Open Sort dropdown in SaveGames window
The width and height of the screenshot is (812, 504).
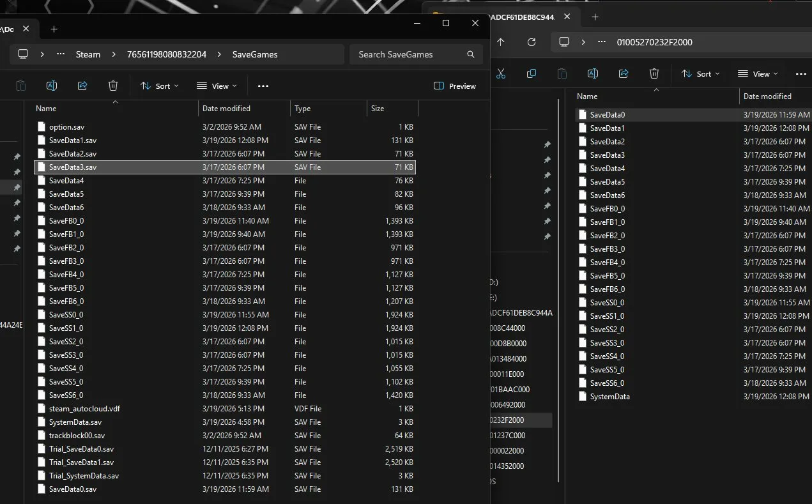click(x=160, y=86)
